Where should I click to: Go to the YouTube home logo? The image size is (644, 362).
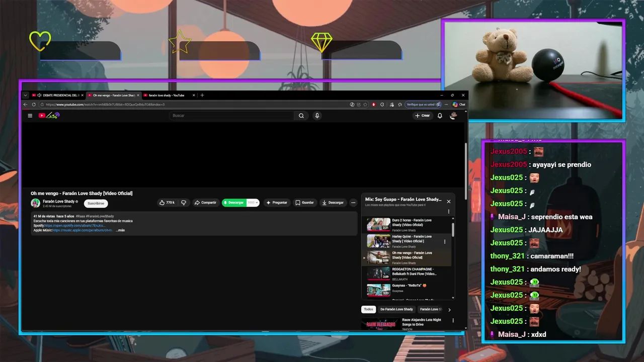(x=49, y=116)
